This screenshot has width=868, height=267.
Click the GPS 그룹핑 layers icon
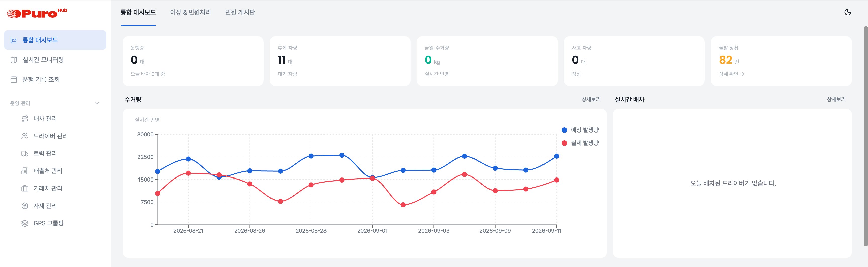25,223
